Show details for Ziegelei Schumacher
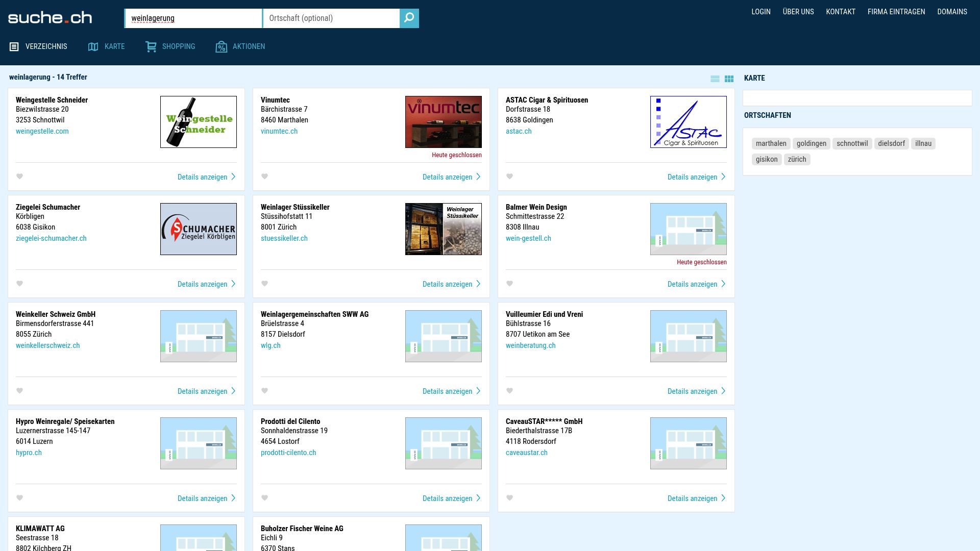The image size is (980, 551). click(206, 284)
